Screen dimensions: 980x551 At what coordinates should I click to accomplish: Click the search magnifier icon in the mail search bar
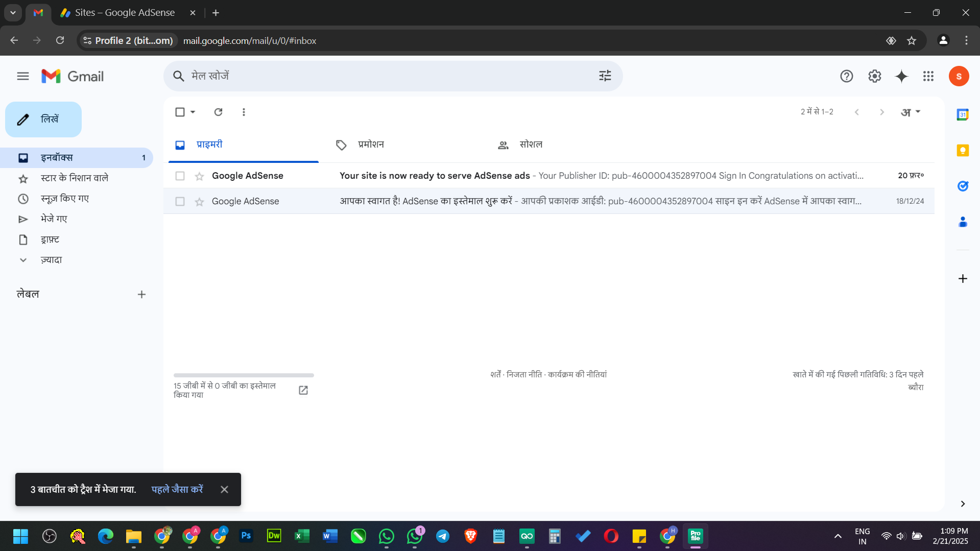click(x=178, y=76)
